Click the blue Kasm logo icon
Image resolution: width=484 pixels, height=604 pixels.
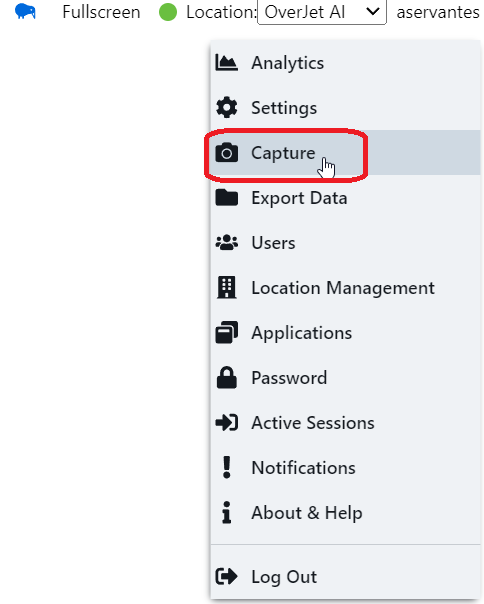[x=25, y=12]
